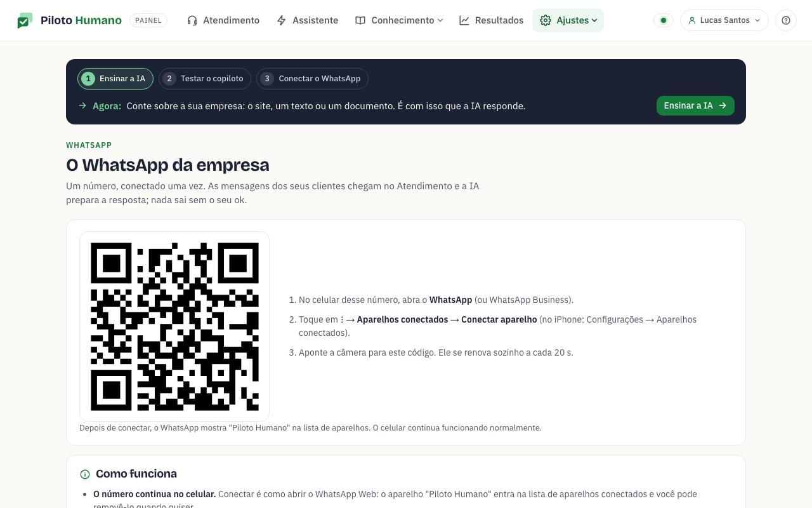Click the green Ensinar a IA button
812x508 pixels.
point(695,105)
